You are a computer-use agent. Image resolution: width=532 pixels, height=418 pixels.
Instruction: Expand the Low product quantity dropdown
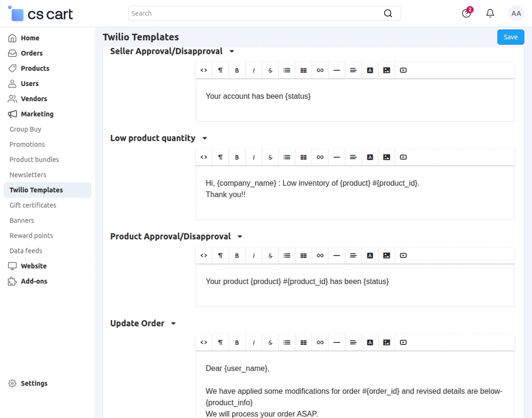pyautogui.click(x=204, y=138)
